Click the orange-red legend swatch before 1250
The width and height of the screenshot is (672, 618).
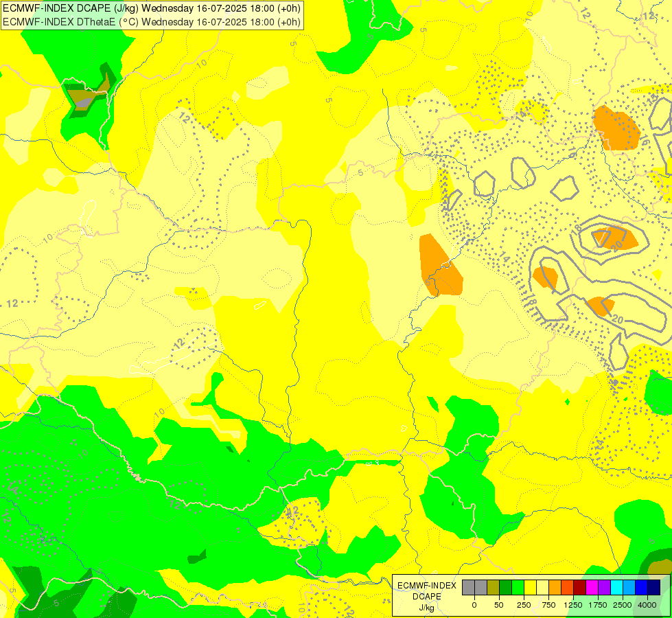pos(568,588)
